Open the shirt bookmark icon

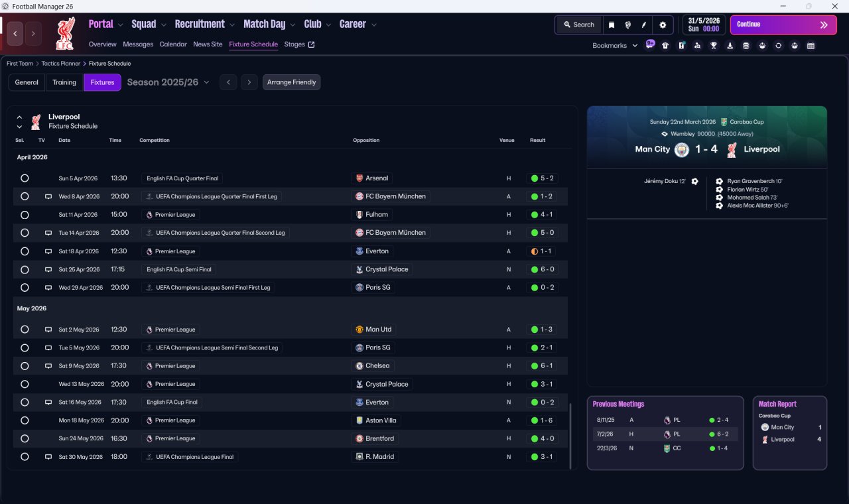pyautogui.click(x=665, y=46)
